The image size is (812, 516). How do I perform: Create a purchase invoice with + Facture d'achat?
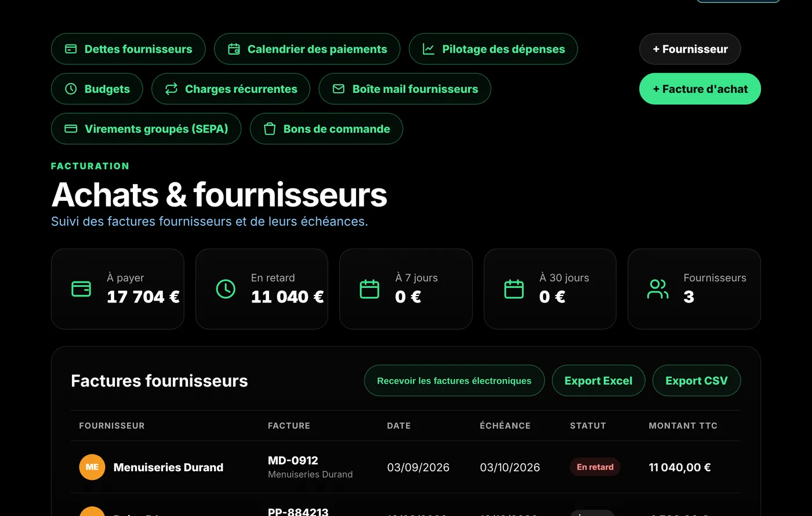click(700, 89)
